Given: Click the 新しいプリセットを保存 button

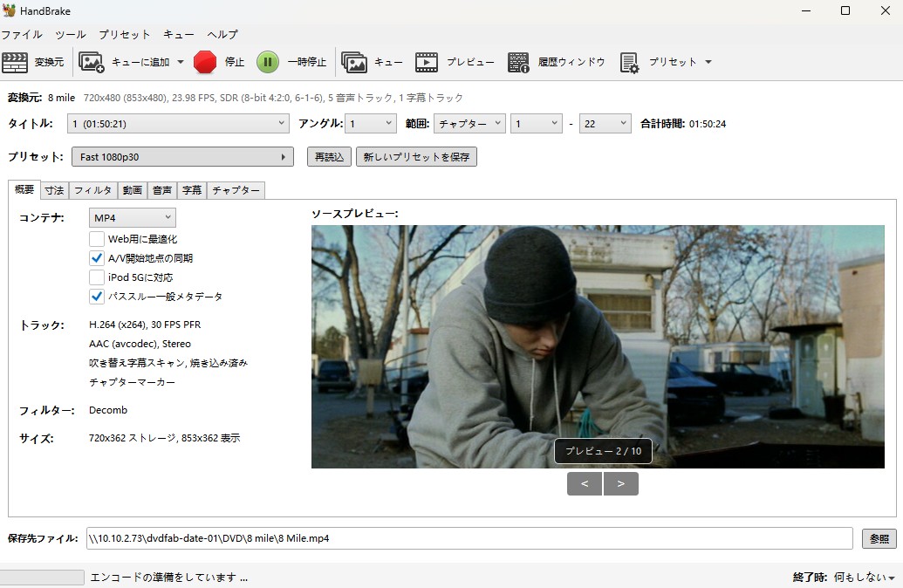Looking at the screenshot, I should point(416,157).
